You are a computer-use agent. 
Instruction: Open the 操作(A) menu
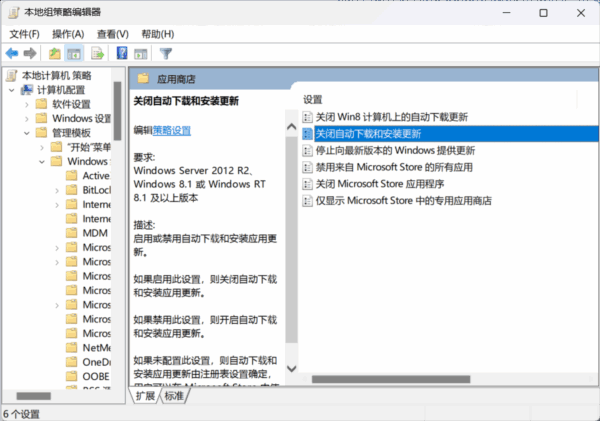[68, 34]
